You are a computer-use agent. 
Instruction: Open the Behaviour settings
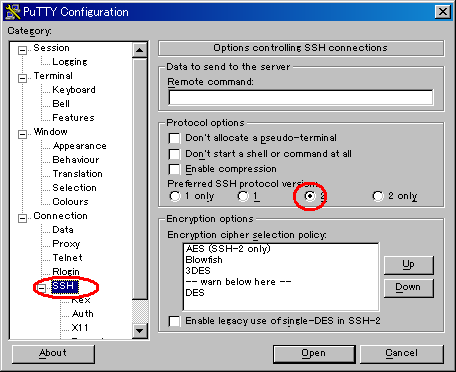76,160
